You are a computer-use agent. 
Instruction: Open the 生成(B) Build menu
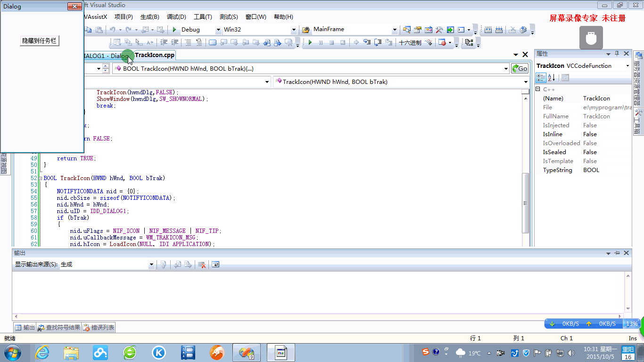[149, 17]
